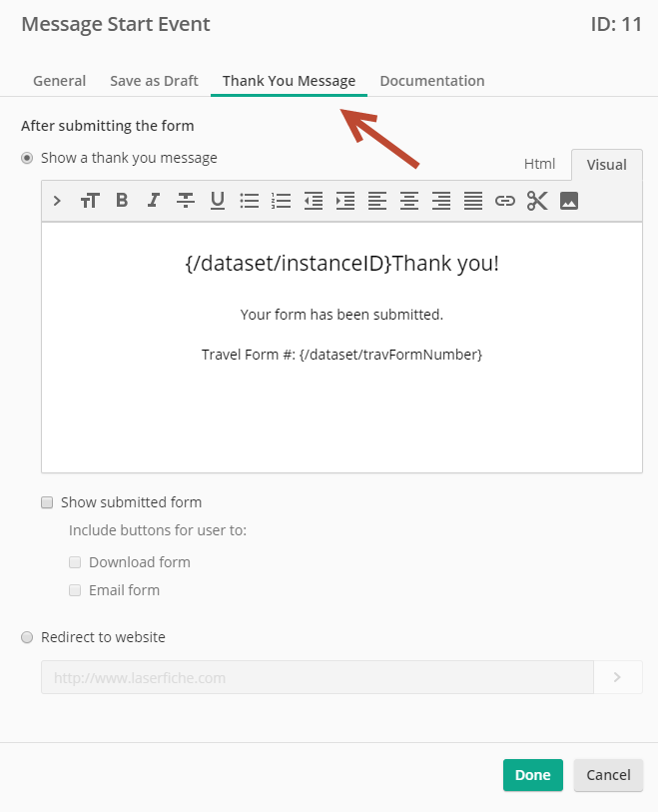Viewport: 658px width, 812px height.
Task: Toggle underline formatting
Action: tap(218, 201)
